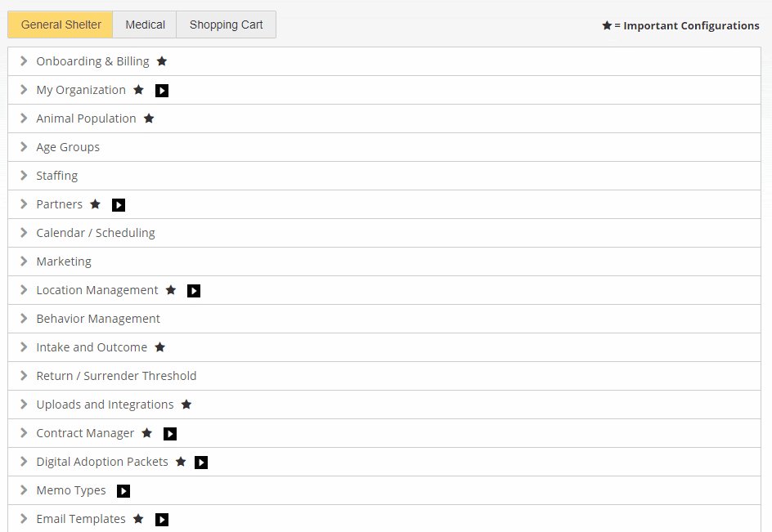Play the Contract Manager video tutorial
Screen dimensions: 772x532
170,434
